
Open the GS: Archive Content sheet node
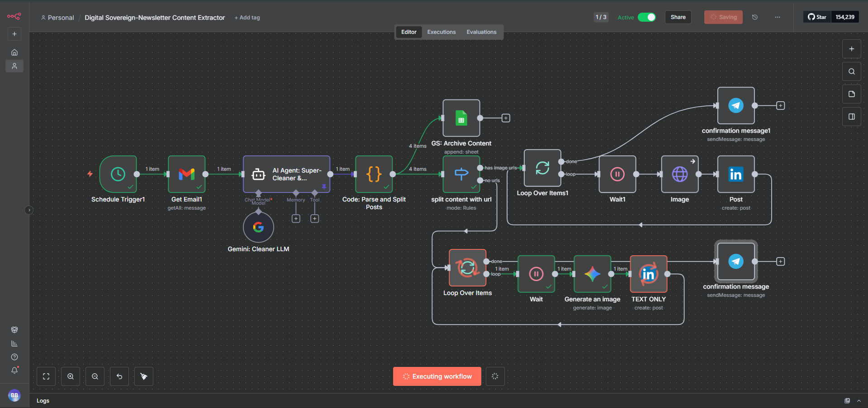[x=461, y=118]
